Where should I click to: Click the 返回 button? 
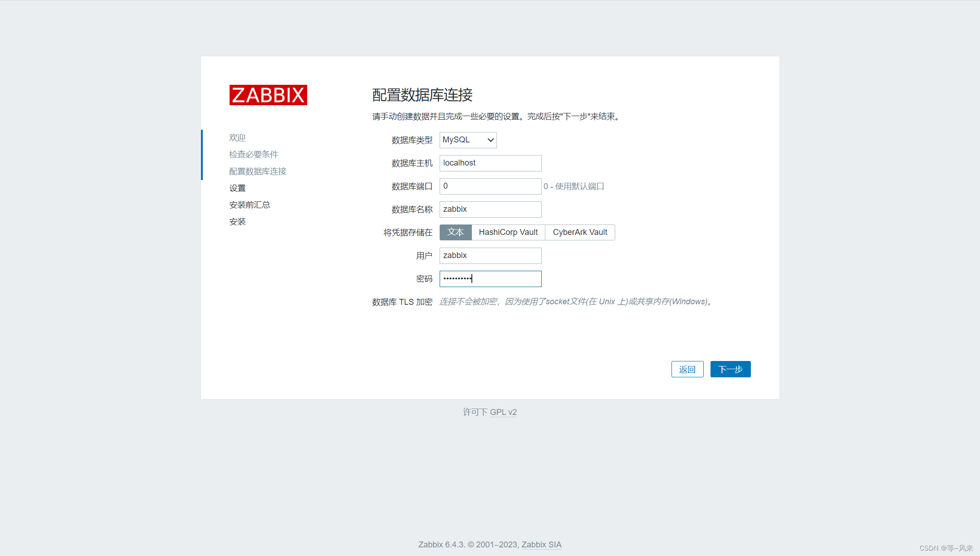coord(687,369)
